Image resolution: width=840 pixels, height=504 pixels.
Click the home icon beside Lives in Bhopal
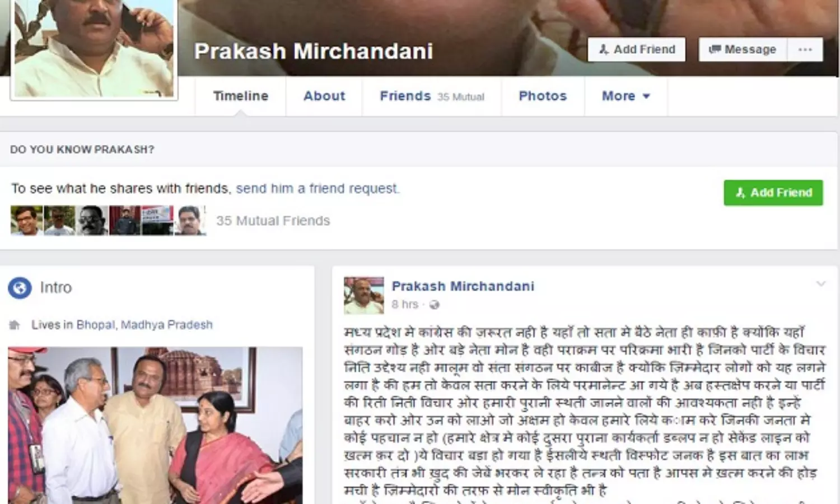[15, 325]
